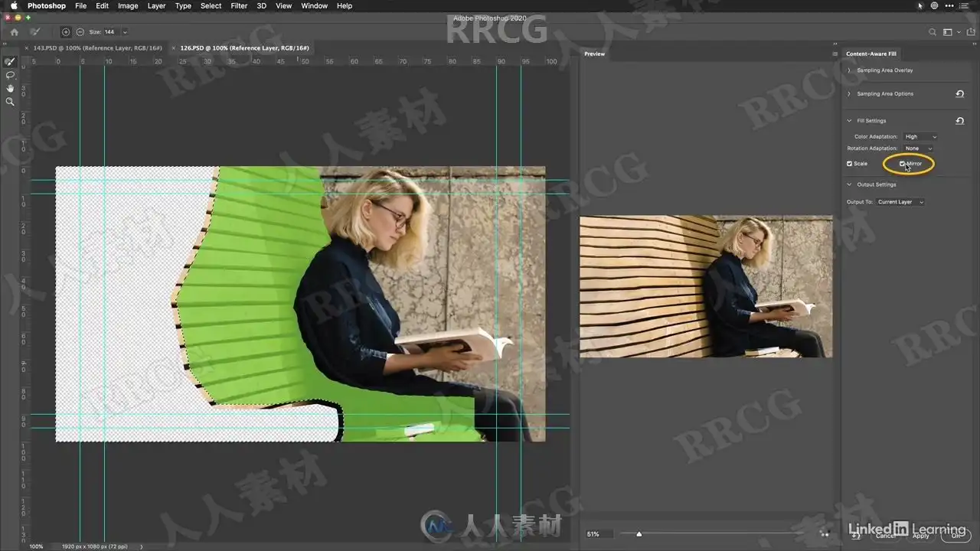Open the Type menu
This screenshot has height=551, width=980.
pyautogui.click(x=183, y=5)
